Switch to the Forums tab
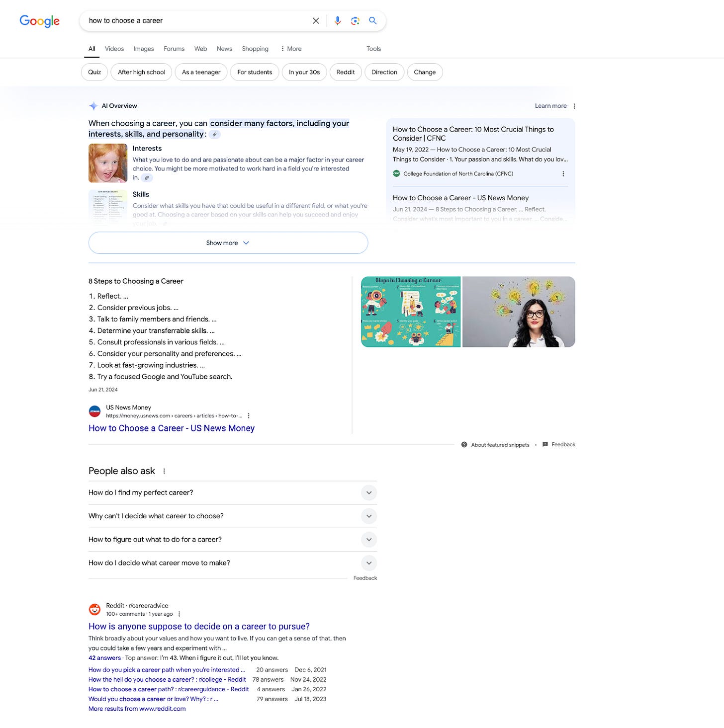The image size is (724, 728). pos(174,49)
